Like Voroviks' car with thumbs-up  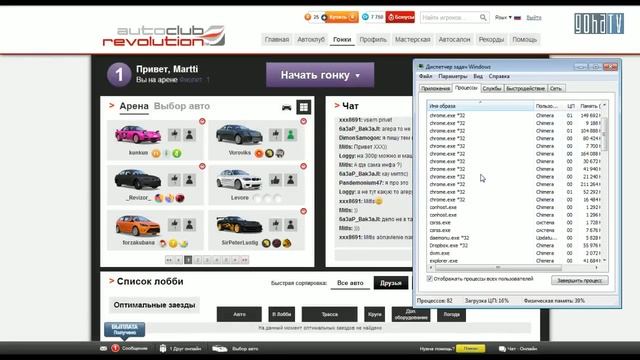[276, 135]
